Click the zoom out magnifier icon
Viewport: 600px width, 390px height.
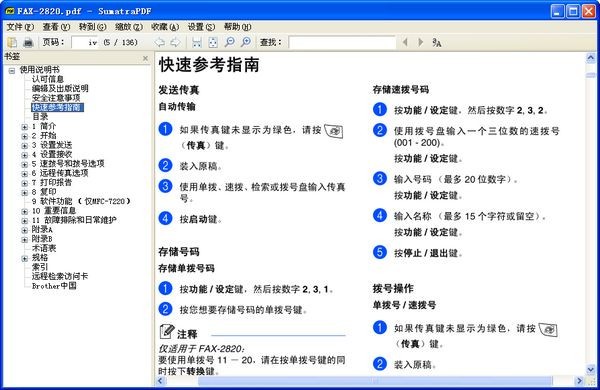tap(230, 42)
